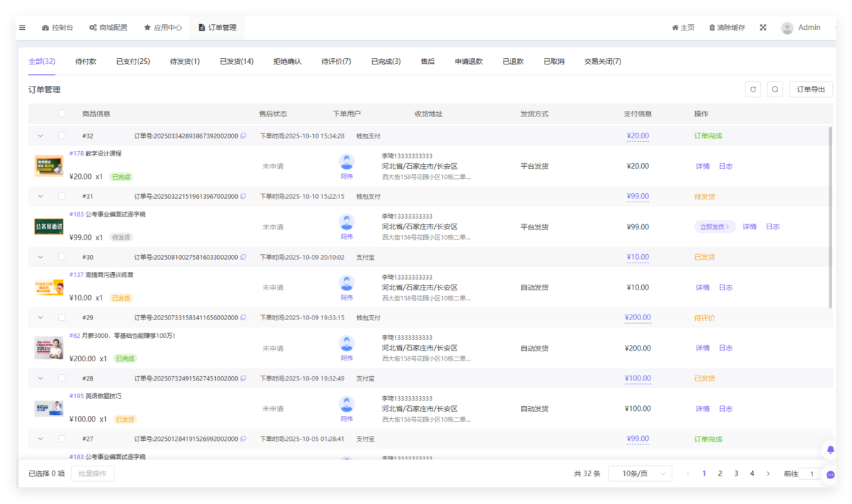Open the 控制台 dashboard tab
This screenshot has height=504, width=852.
pos(58,28)
